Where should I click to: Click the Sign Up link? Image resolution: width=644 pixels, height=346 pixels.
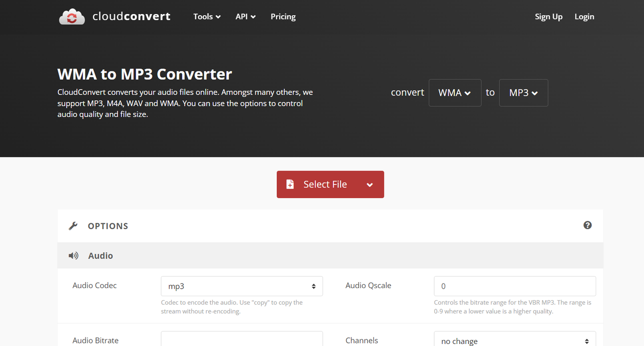tap(548, 17)
